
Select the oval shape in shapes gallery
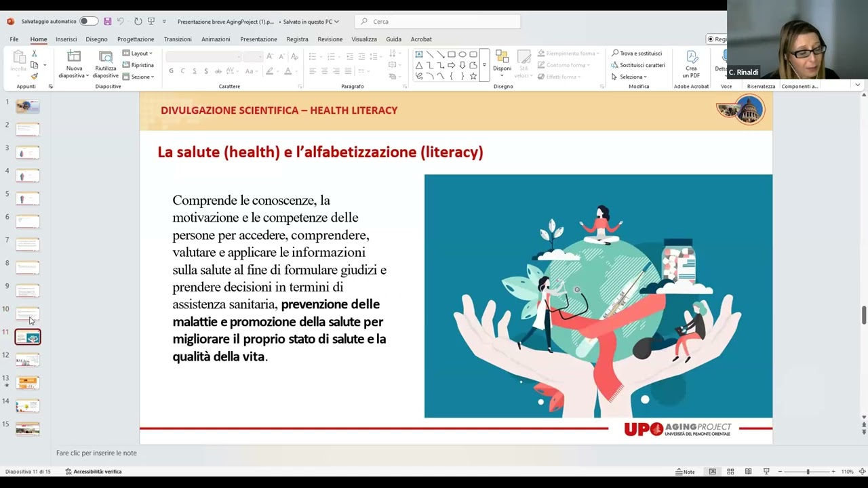point(462,54)
